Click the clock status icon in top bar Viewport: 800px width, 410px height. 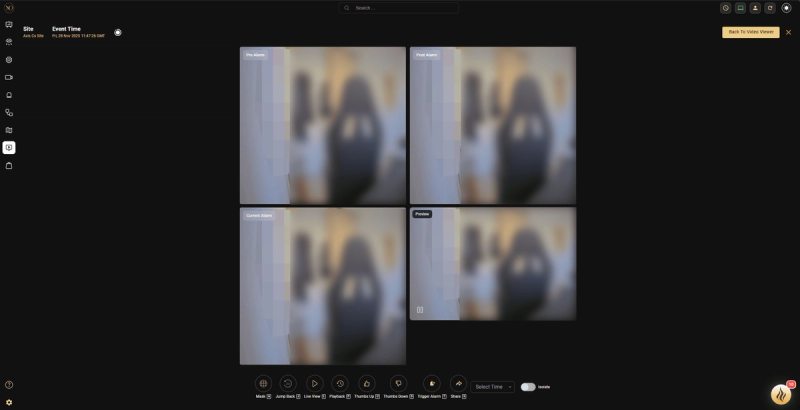tap(726, 8)
